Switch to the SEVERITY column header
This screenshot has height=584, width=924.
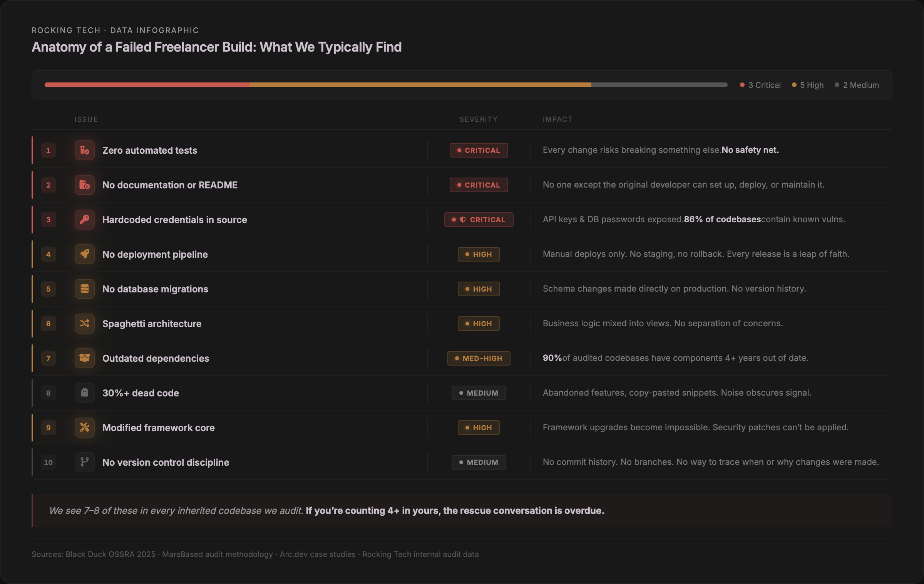point(478,119)
